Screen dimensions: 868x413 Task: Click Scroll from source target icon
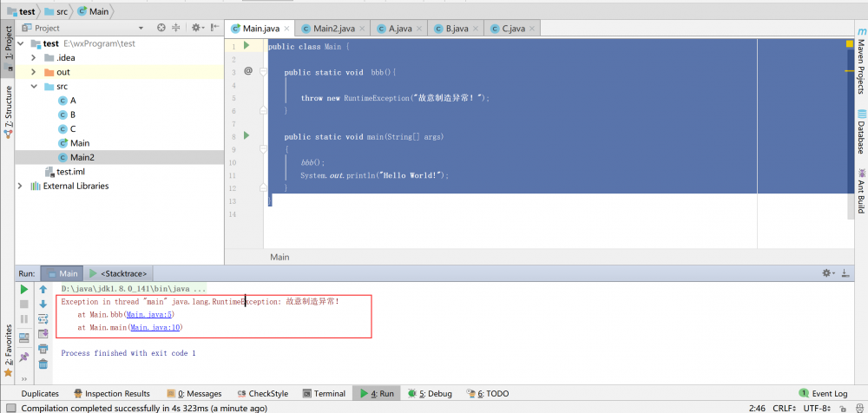pyautogui.click(x=161, y=28)
